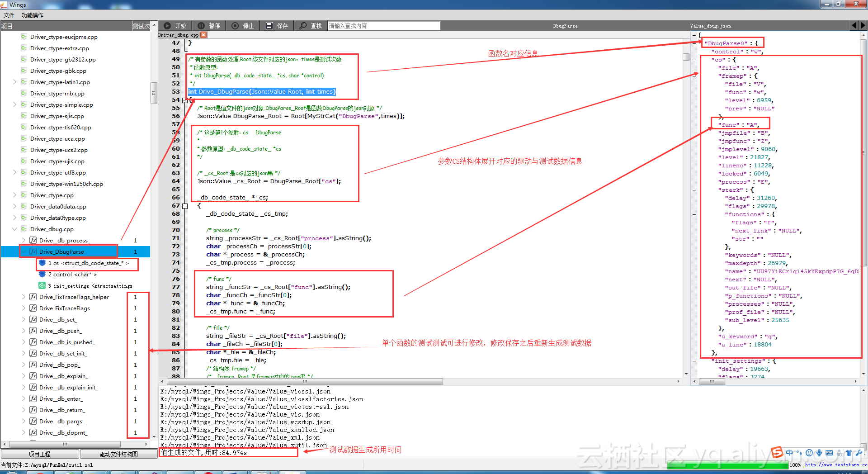868x474 pixels.
Task: Expand Driver_ctype-utf8.cpp tree node
Action: click(x=14, y=172)
